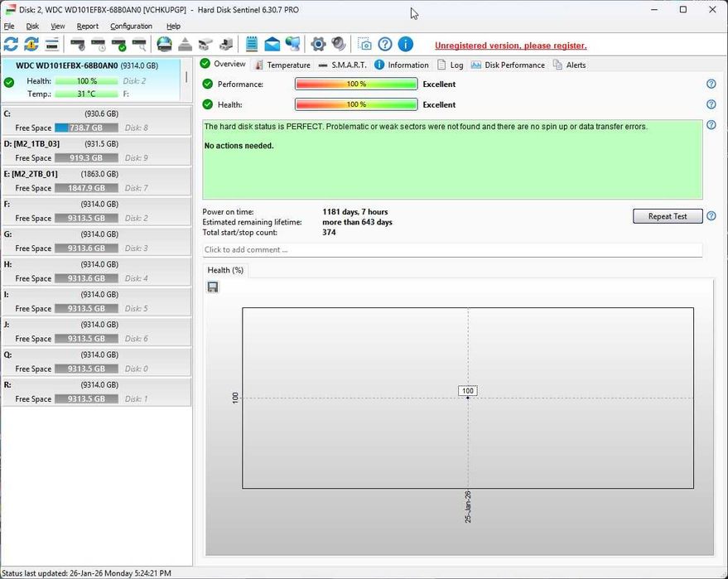Select drive J: in the partition list
The image size is (728, 579).
click(97, 332)
